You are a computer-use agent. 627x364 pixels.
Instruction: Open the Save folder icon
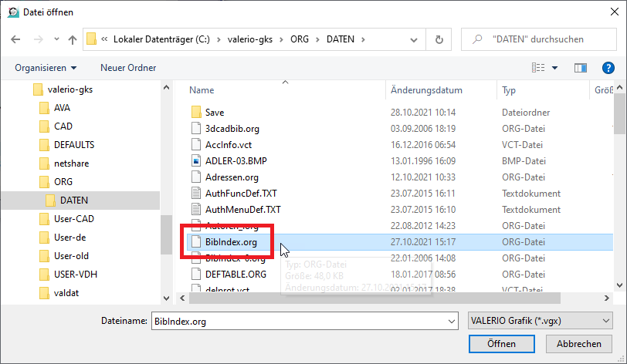[196, 112]
